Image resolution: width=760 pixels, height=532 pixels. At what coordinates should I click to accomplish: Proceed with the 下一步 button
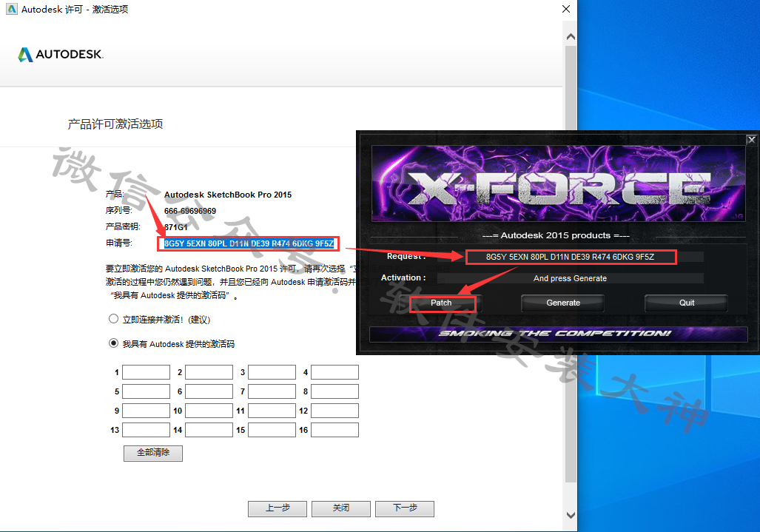pos(405,508)
